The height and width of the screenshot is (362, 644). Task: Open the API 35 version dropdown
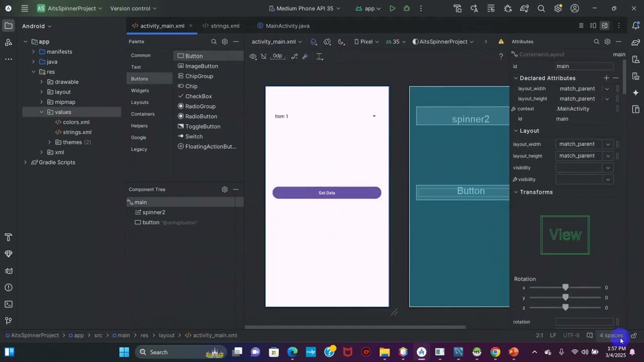click(x=396, y=42)
